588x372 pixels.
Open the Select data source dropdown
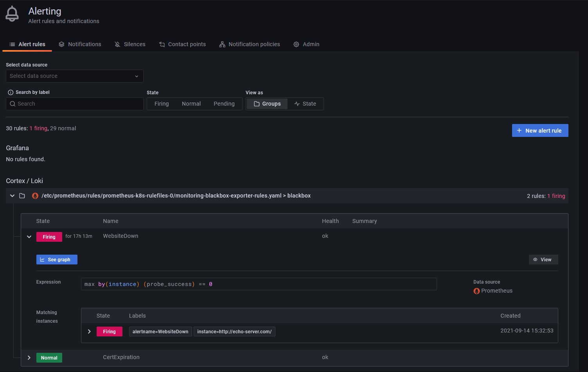[74, 76]
